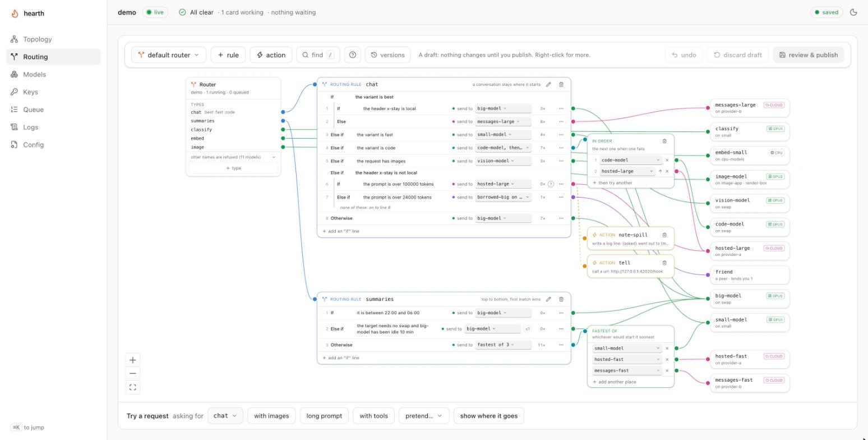Open the messages-large send-to dropdown

503,122
